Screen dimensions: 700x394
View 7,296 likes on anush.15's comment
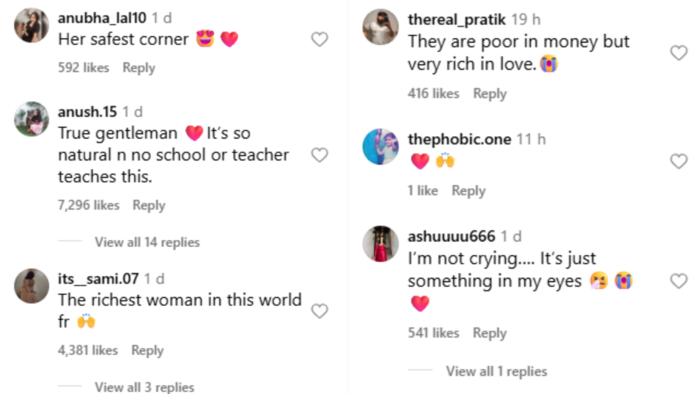88,205
